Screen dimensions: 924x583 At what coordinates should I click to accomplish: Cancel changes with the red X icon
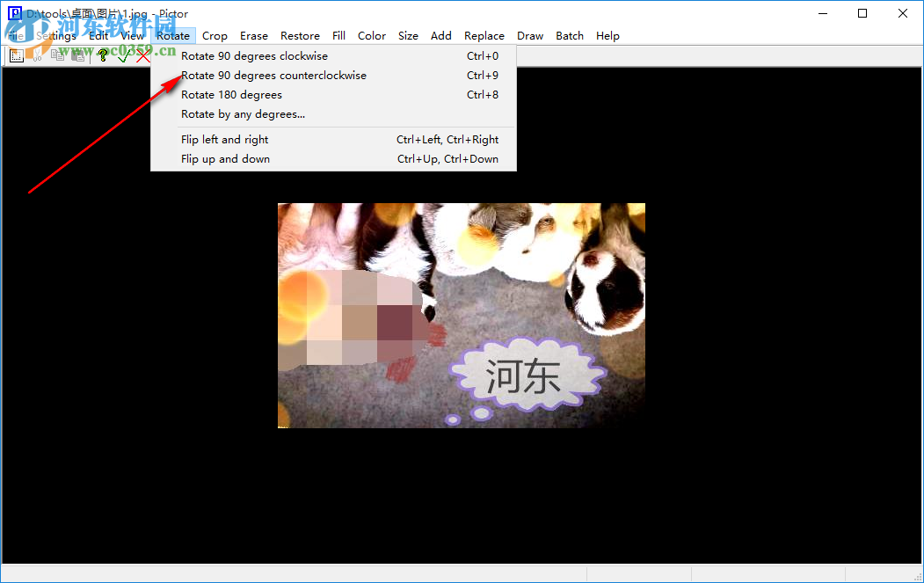[143, 55]
